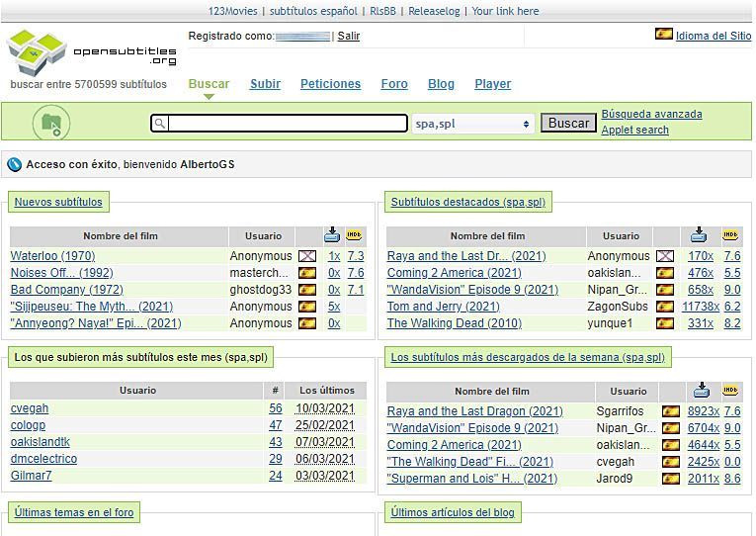Focus the subtitle search text field

(287, 124)
